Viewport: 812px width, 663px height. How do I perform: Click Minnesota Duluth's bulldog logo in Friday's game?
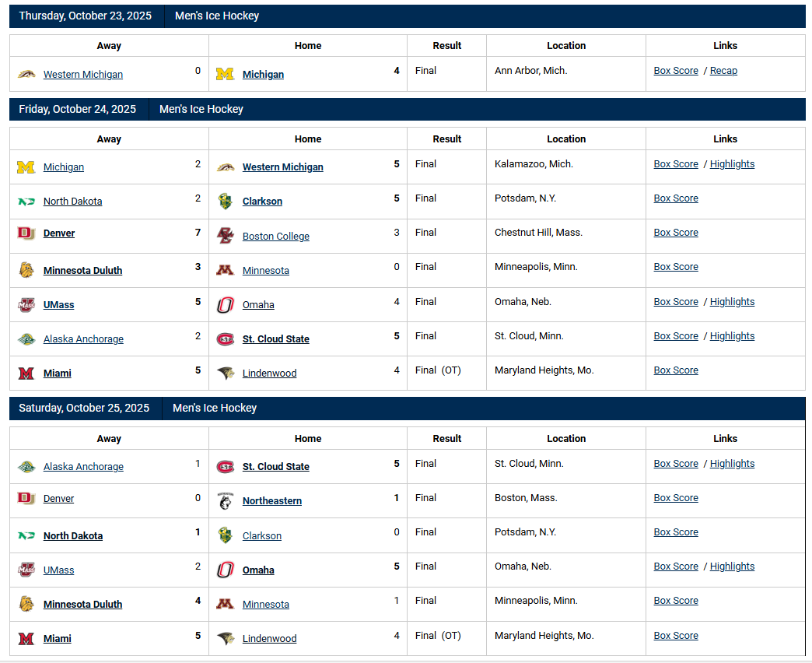pyautogui.click(x=26, y=270)
